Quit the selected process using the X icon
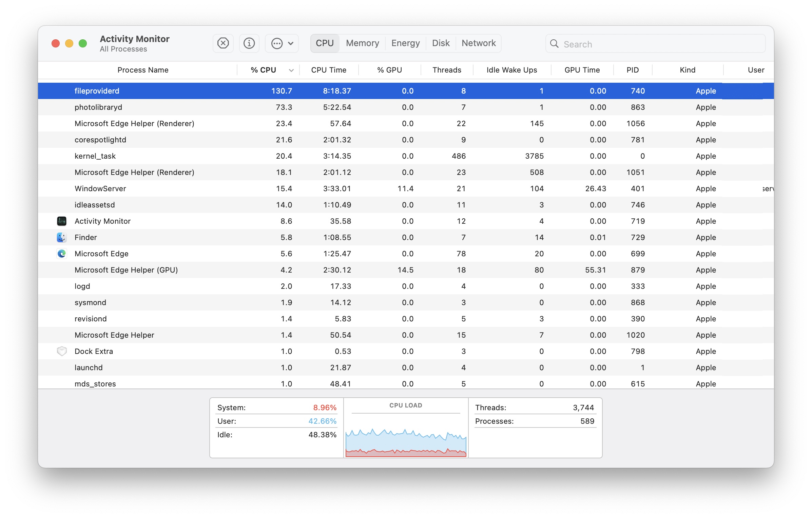This screenshot has width=812, height=518. point(223,43)
